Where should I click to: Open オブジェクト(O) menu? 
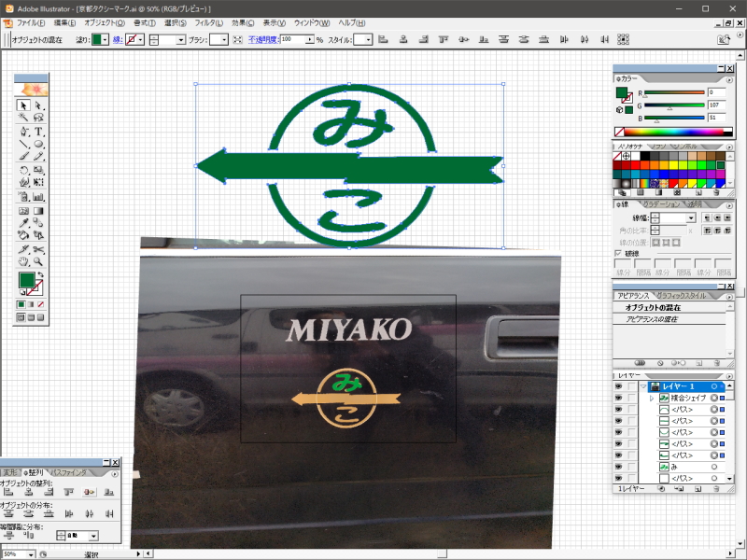pyautogui.click(x=105, y=22)
